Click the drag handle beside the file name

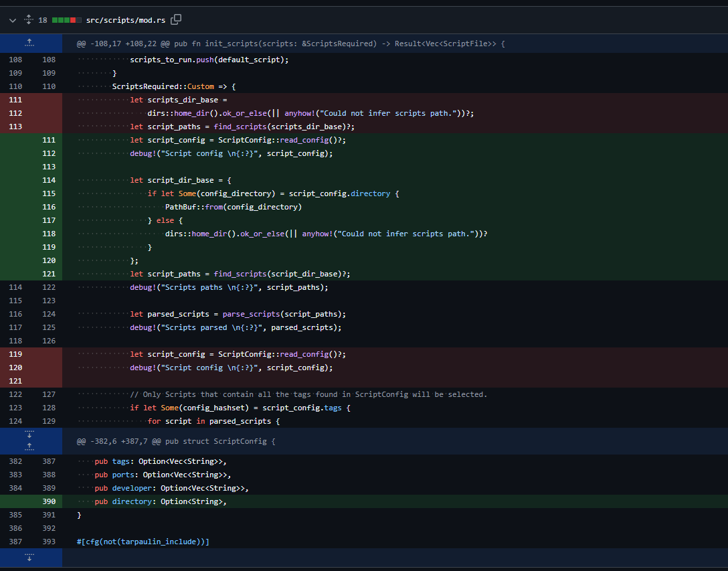pos(27,19)
